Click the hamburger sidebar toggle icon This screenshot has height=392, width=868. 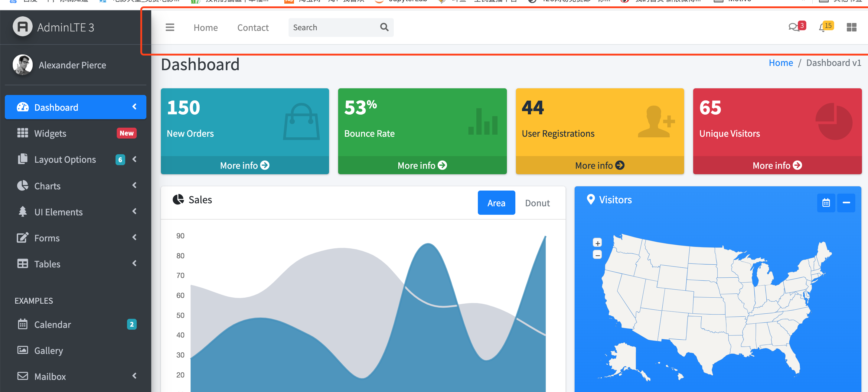[170, 27]
